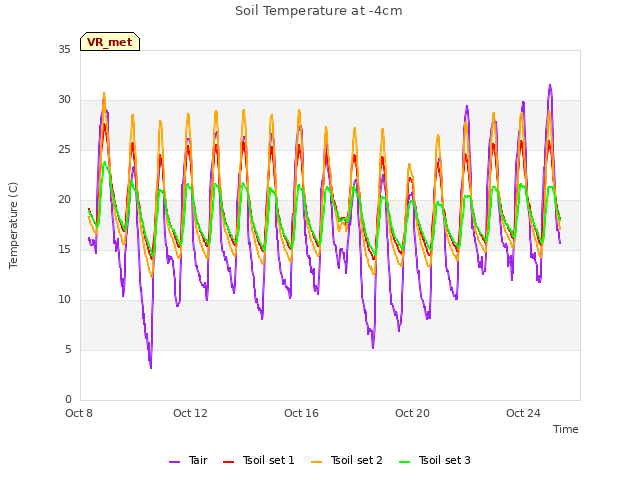Toggle the Tair series in legend

(189, 460)
